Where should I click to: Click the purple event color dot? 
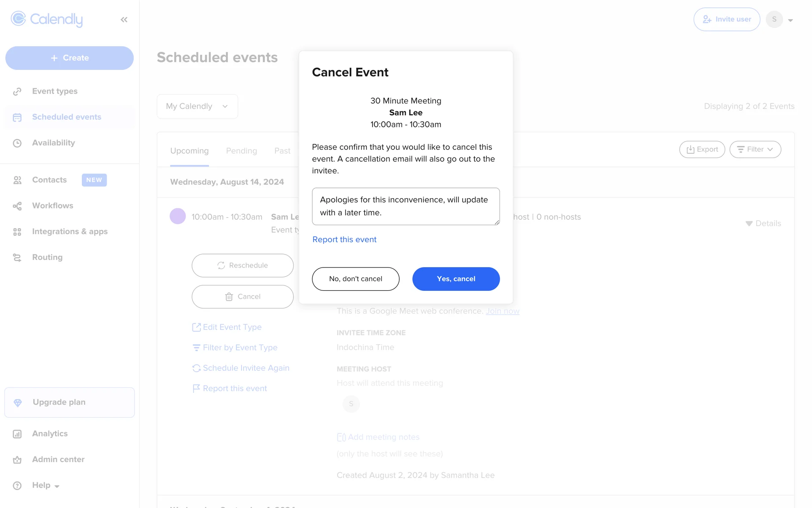[178, 216]
